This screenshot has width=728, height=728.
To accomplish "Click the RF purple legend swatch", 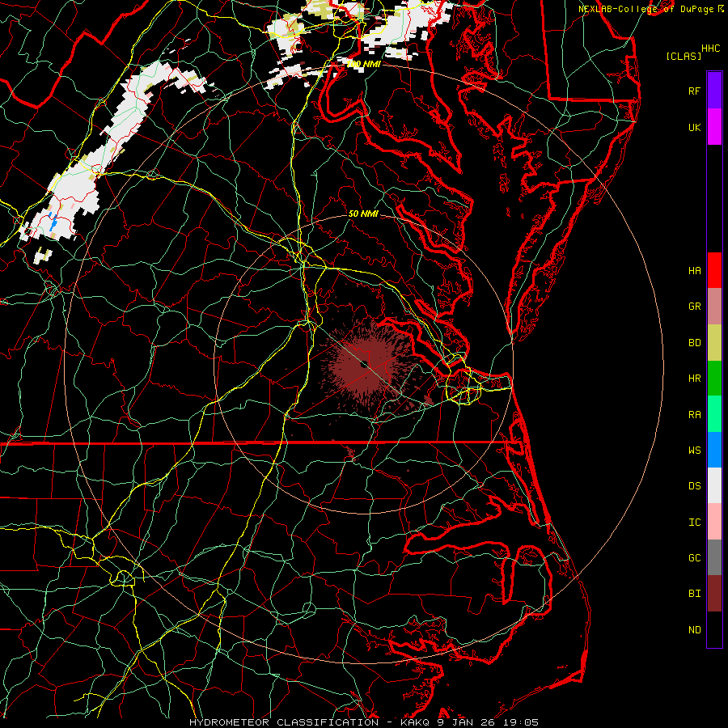I will point(714,91).
